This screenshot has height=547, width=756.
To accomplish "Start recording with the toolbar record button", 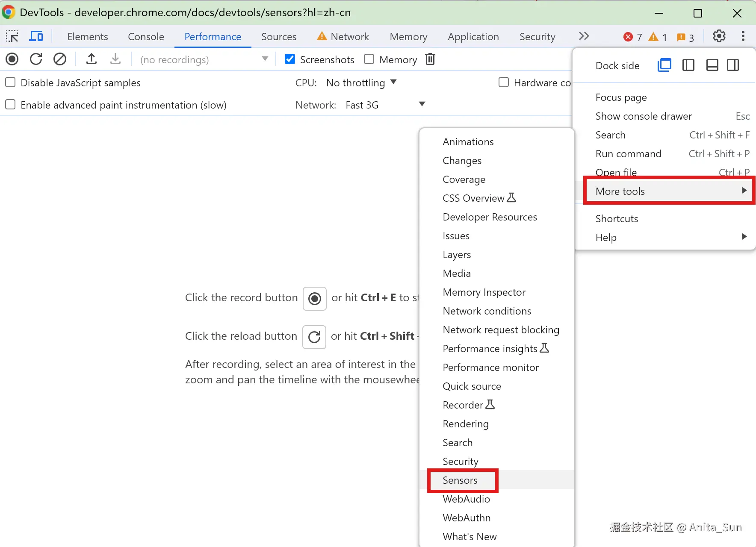I will click(12, 59).
